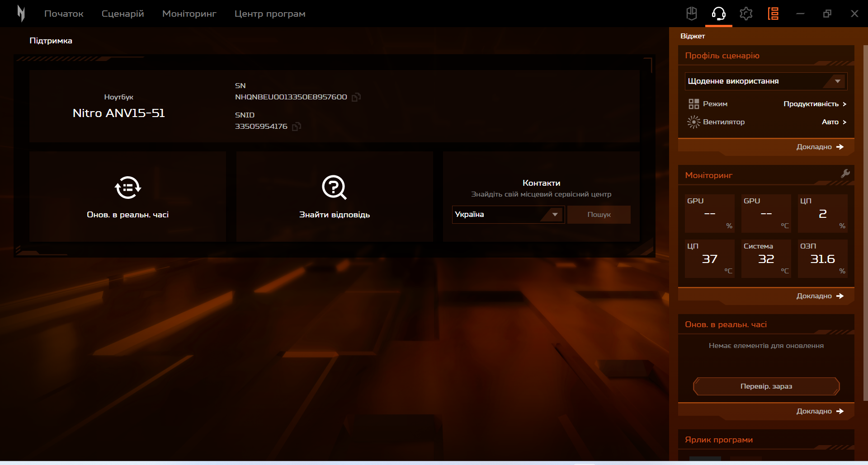Select the ЦП usage percent tile
The width and height of the screenshot is (868, 465).
(823, 213)
